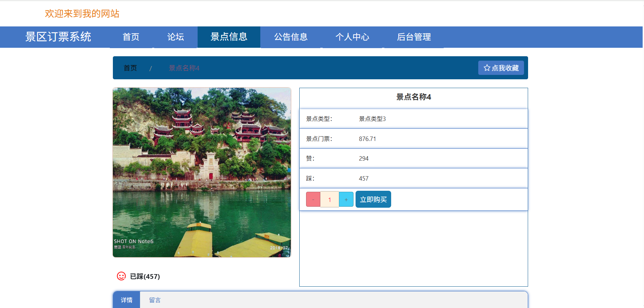Increase ticket quantity with the plus button
The width and height of the screenshot is (644, 308).
coord(346,200)
